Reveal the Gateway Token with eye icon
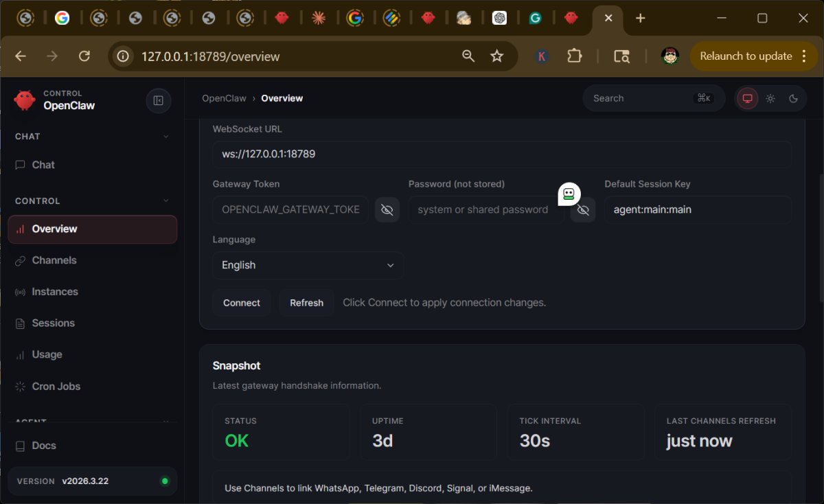The width and height of the screenshot is (824, 504). pyautogui.click(x=387, y=209)
